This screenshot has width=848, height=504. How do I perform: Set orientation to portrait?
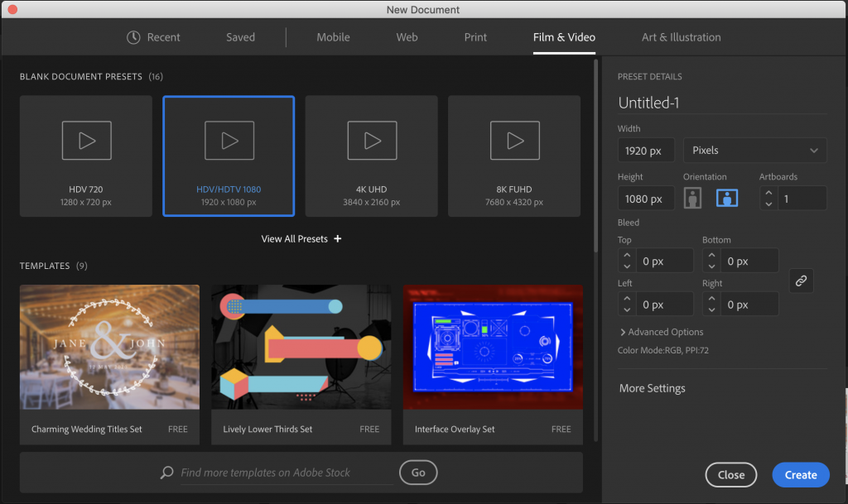(x=692, y=199)
